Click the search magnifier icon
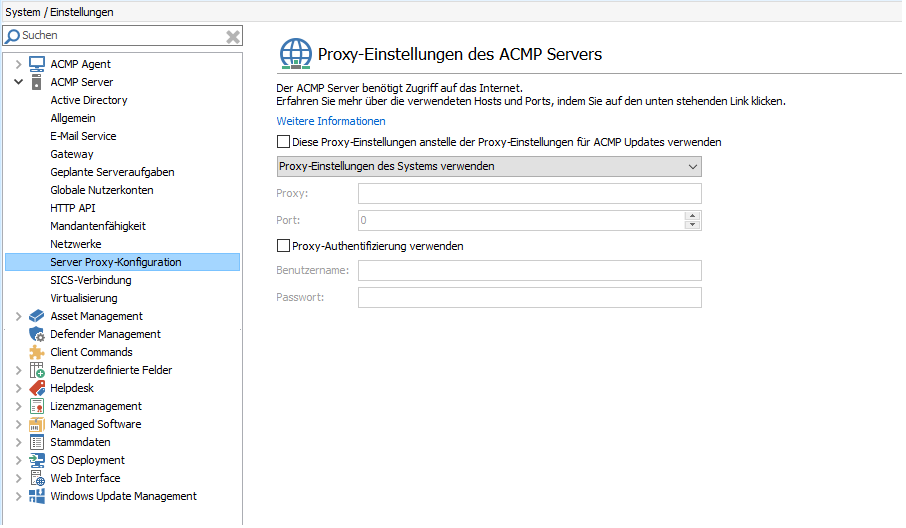The height and width of the screenshot is (528, 906). pyautogui.click(x=12, y=36)
